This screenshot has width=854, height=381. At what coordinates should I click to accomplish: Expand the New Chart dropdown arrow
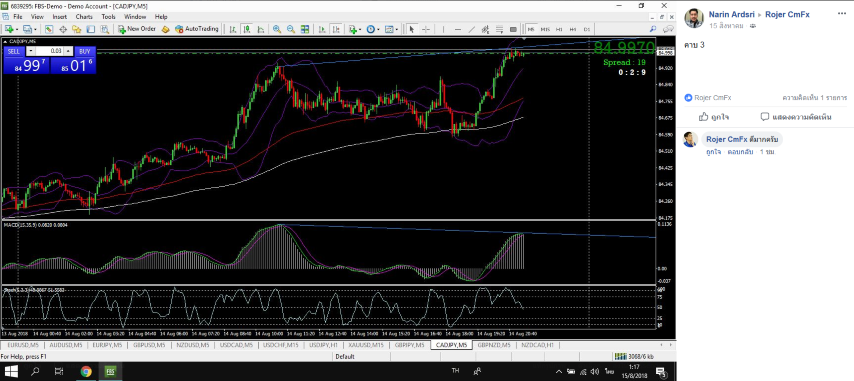click(18, 29)
